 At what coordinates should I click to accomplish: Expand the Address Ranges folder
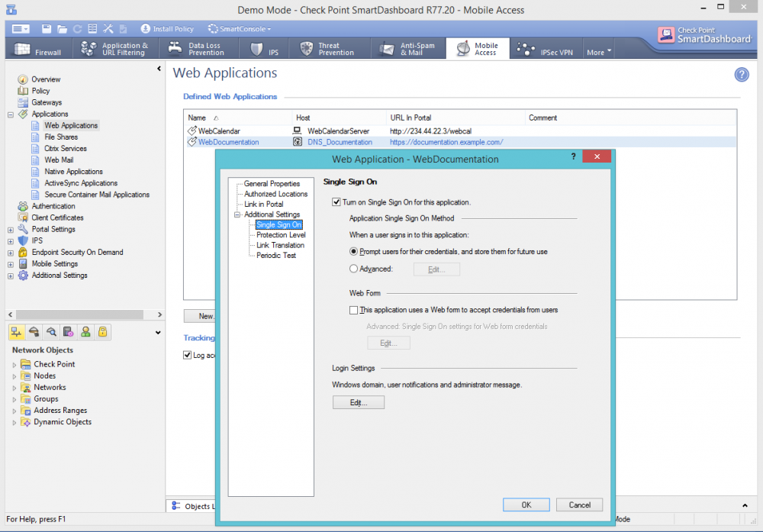[14, 411]
